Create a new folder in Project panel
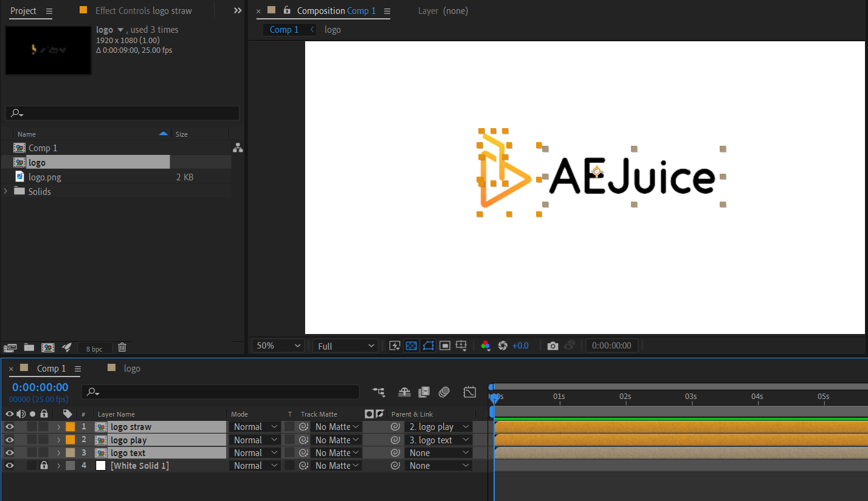Image resolution: width=868 pixels, height=501 pixels. click(29, 347)
